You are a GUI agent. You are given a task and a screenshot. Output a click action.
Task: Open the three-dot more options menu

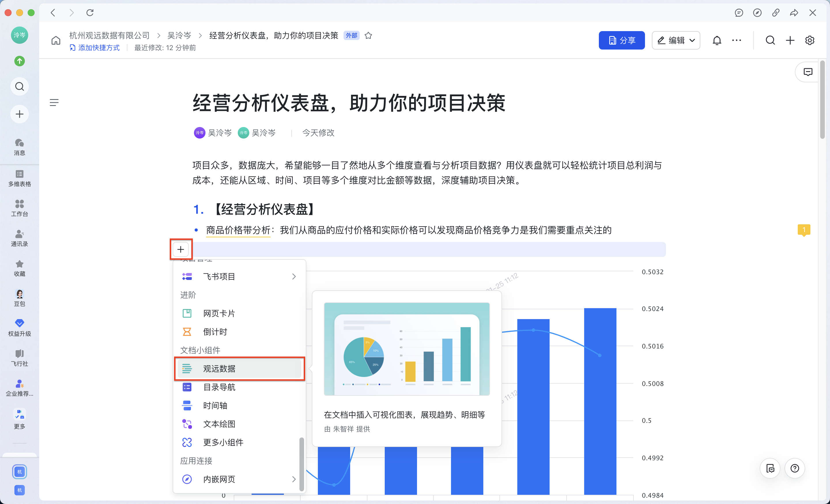(736, 40)
